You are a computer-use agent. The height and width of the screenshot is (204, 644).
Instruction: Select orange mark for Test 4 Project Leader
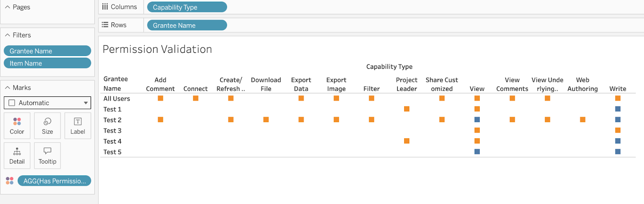click(x=407, y=141)
